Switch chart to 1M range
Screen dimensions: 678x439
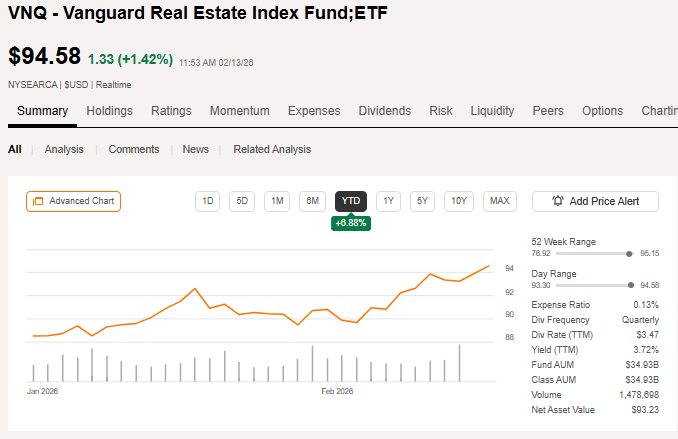(x=277, y=201)
